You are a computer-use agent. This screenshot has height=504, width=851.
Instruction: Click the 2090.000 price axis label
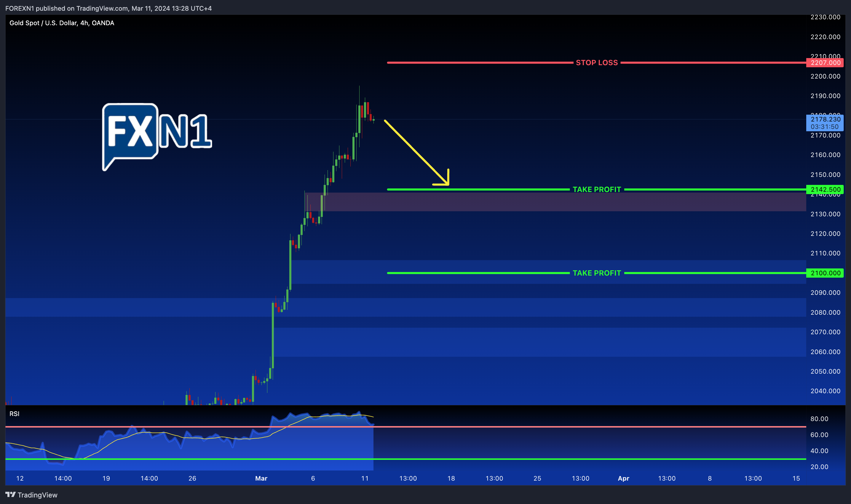pyautogui.click(x=825, y=292)
